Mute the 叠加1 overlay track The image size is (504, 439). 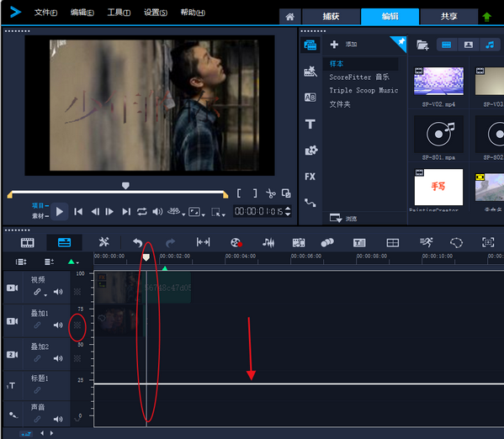58,325
